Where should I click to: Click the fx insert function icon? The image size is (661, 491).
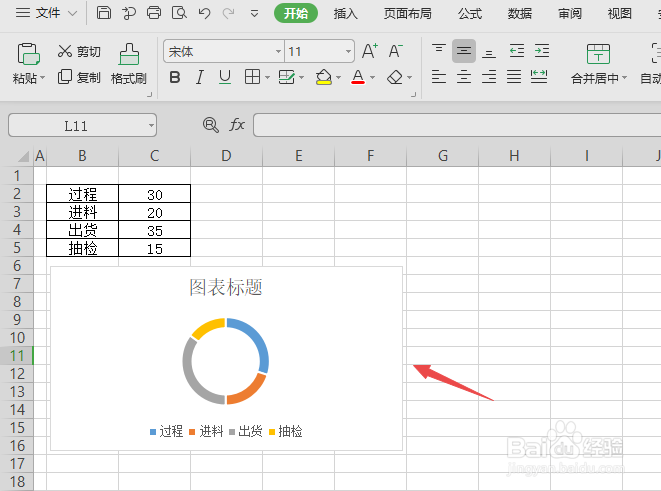[x=237, y=125]
